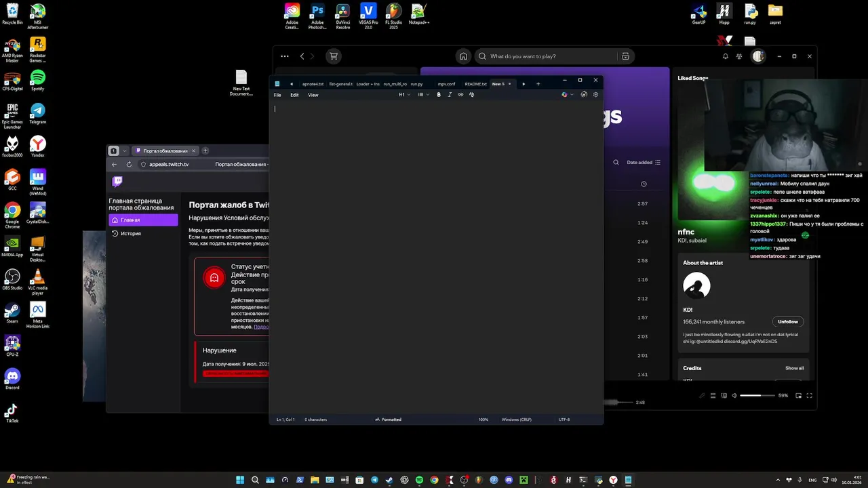Switch to the apnote4.txt tab
The width and height of the screenshot is (868, 488).
pyautogui.click(x=313, y=84)
